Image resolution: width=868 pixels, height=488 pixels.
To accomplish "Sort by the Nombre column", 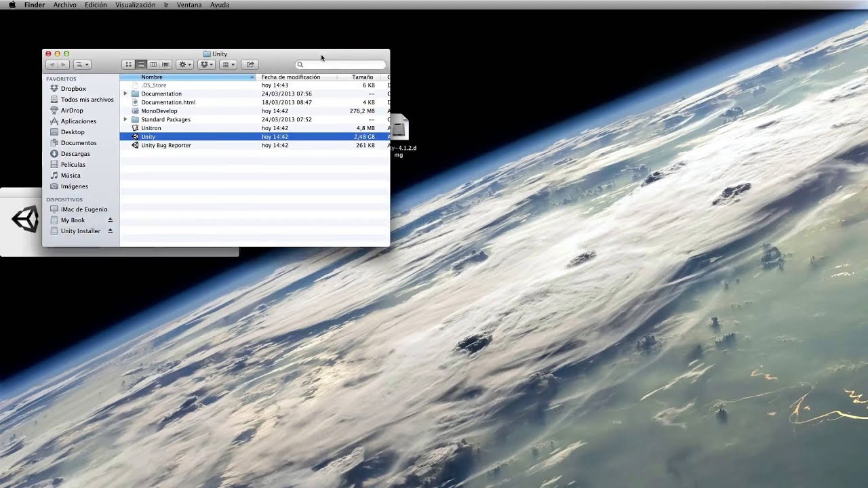I will coord(187,77).
